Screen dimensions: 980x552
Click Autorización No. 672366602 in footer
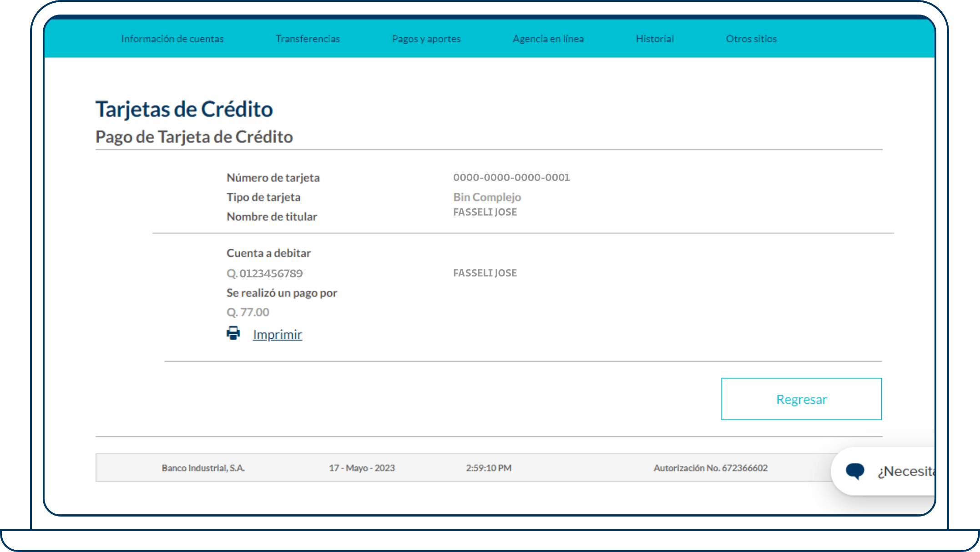[711, 468]
